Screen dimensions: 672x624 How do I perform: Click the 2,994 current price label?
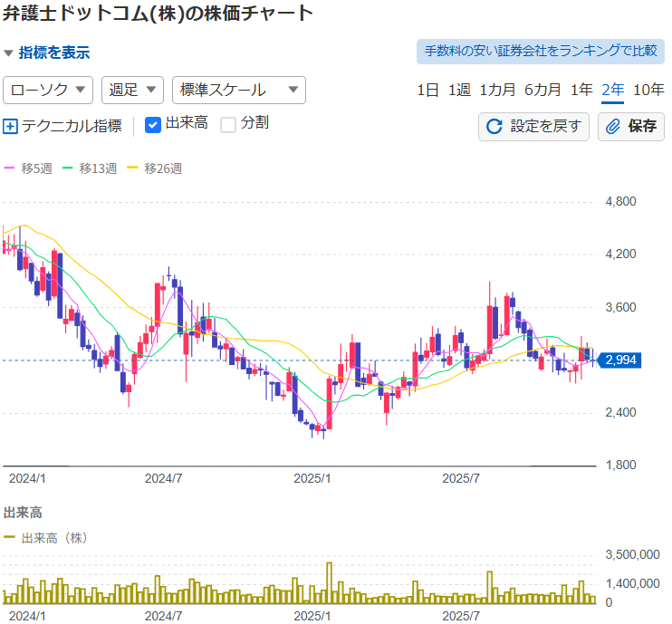620,360
